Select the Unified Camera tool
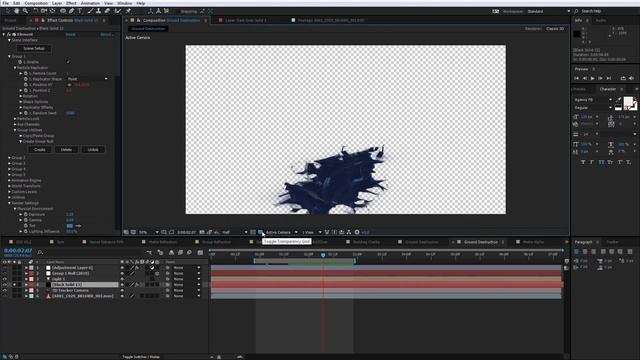Image resolution: width=640 pixels, height=360 pixels. pyautogui.click(x=44, y=11)
